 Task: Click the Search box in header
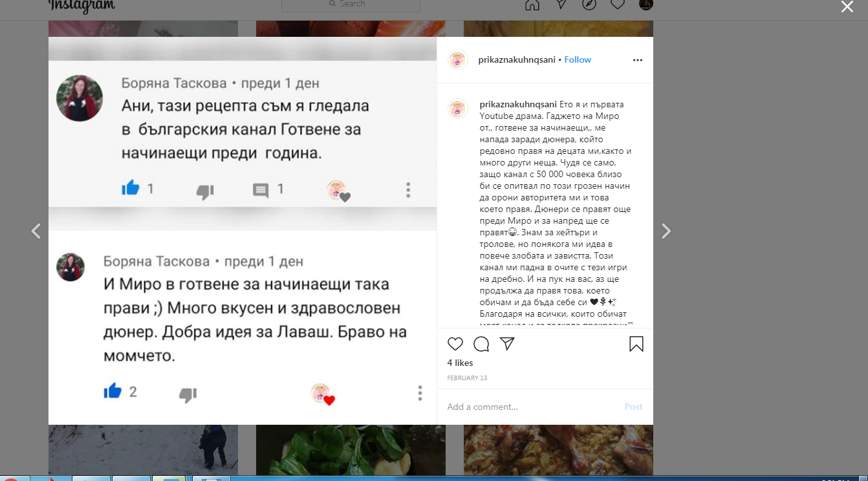click(x=351, y=5)
